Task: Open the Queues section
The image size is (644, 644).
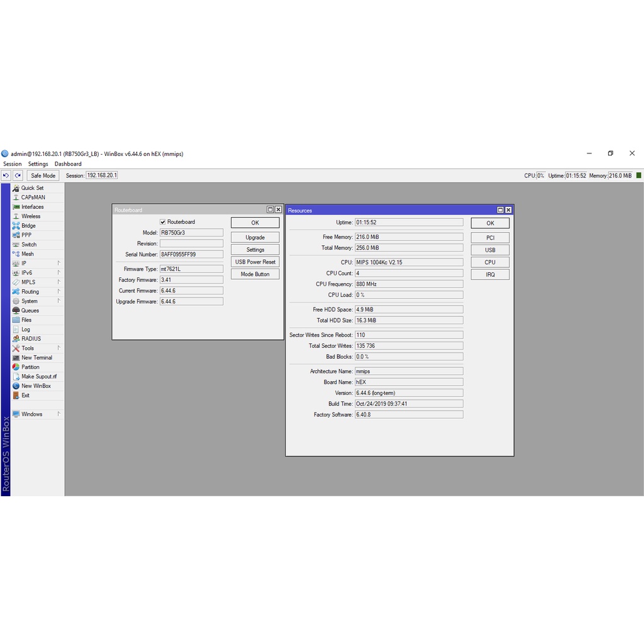Action: 30,311
